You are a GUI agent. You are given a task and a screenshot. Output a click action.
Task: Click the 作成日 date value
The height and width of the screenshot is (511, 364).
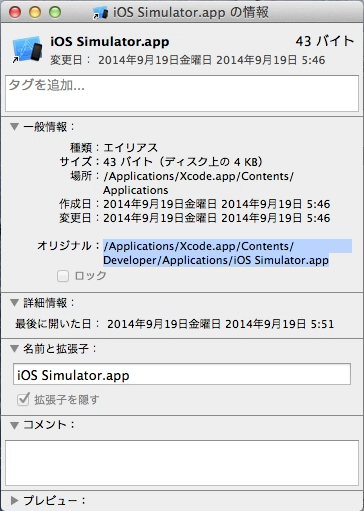pos(217,204)
